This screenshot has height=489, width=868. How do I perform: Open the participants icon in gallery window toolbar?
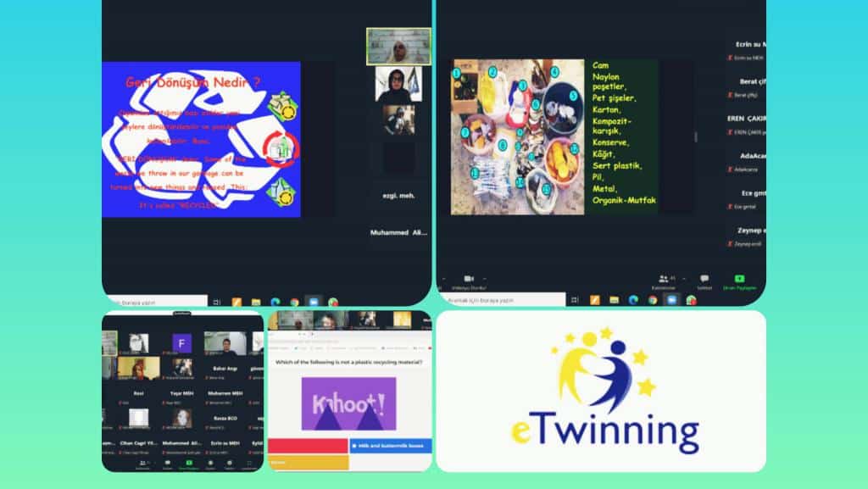click(x=142, y=463)
